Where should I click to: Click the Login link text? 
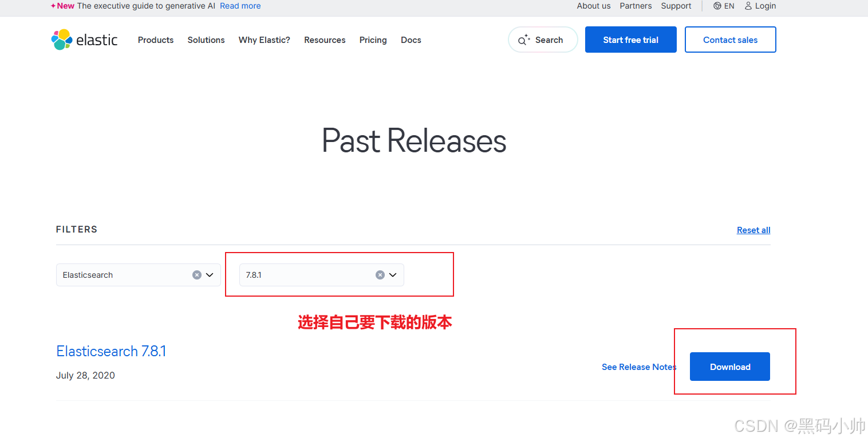pyautogui.click(x=766, y=6)
